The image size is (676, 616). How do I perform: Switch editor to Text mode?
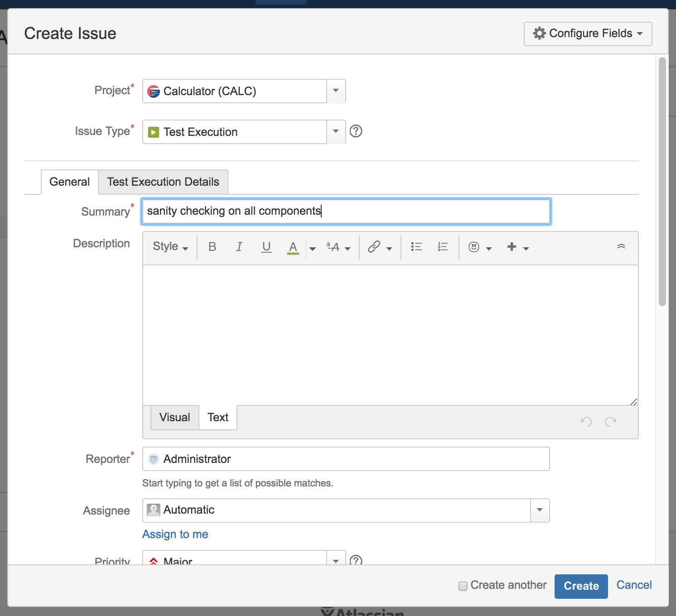click(x=218, y=418)
